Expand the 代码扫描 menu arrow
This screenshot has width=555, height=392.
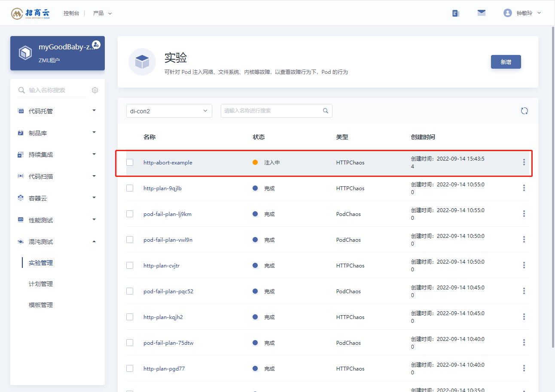coord(94,176)
